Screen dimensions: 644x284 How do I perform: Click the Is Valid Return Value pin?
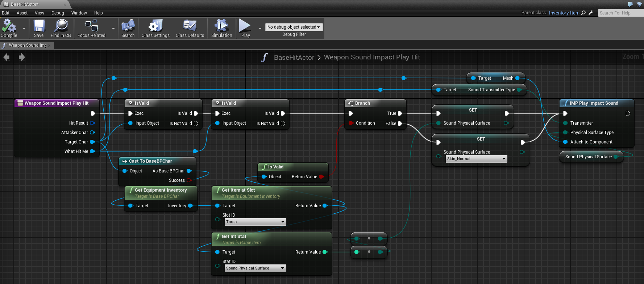[x=321, y=177]
